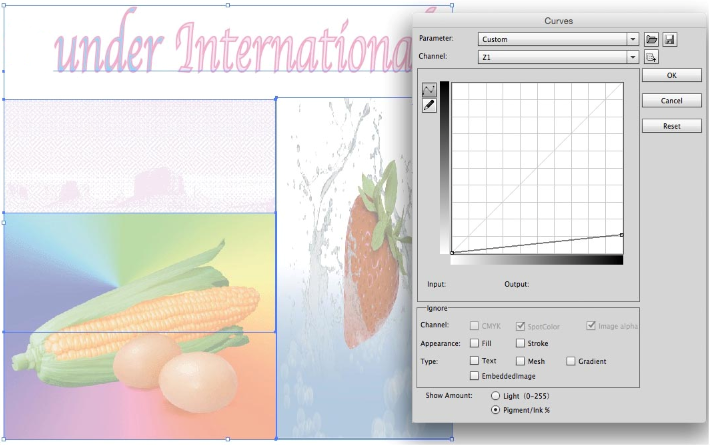Screen dimensions: 710x445
Task: Select the Pigment/Ink % radio option
Action: pyautogui.click(x=496, y=411)
